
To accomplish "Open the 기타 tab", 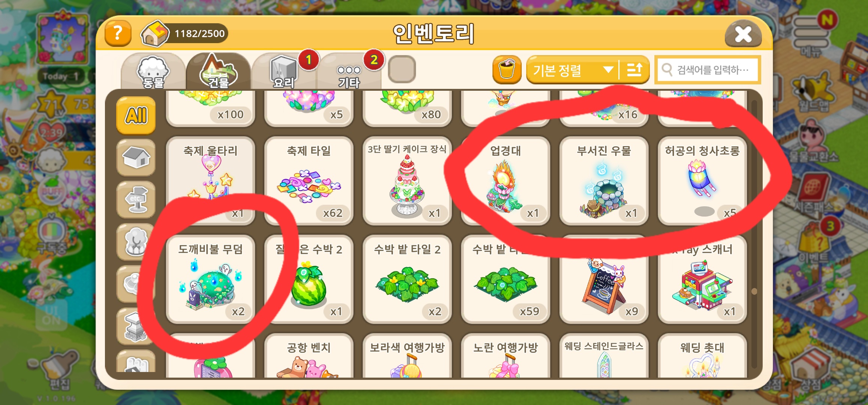I will tap(349, 72).
